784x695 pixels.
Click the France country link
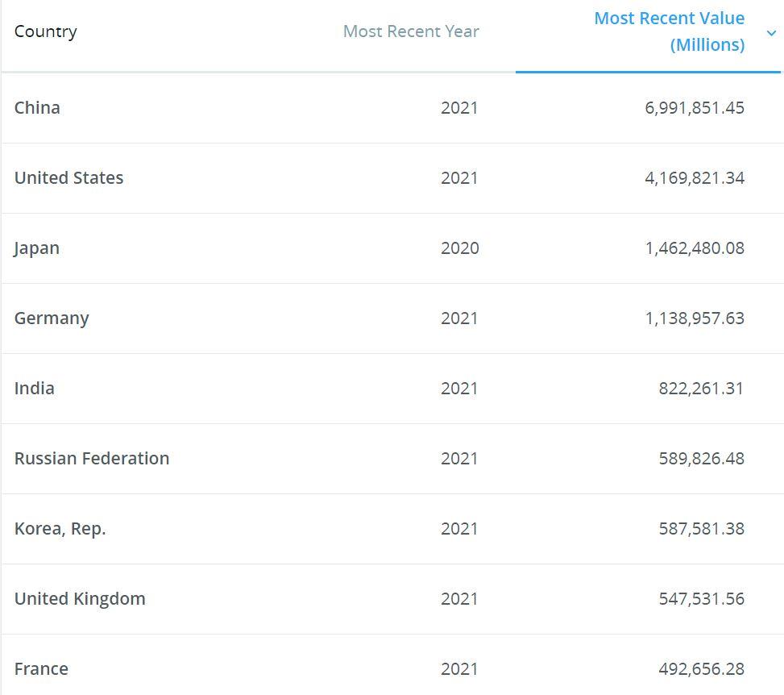41,668
